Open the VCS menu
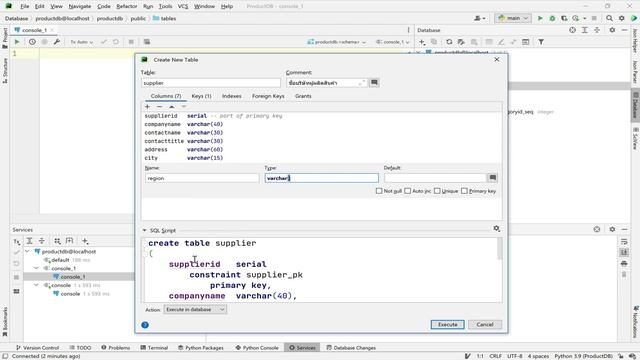640x360 pixels. [183, 6]
